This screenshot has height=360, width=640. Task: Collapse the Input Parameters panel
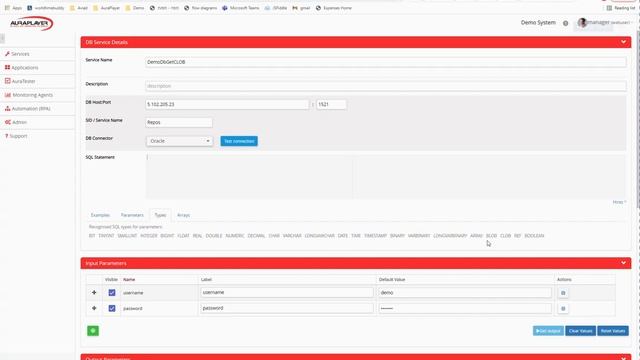623,263
